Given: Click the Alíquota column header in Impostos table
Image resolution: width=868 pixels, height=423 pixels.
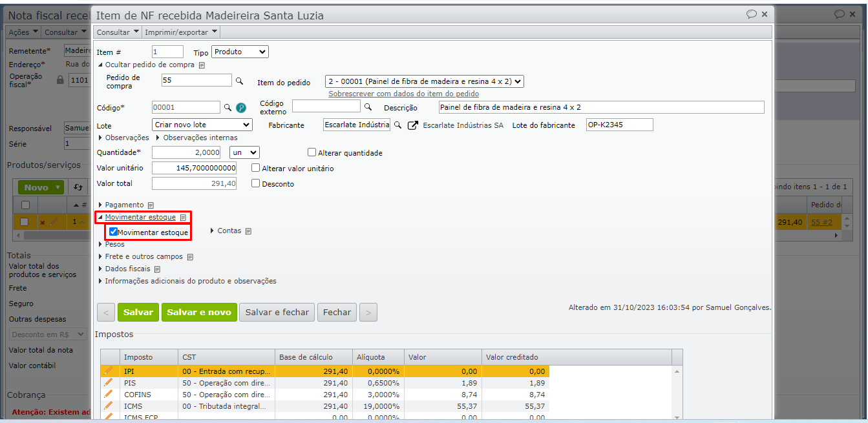Looking at the screenshot, I should click(x=378, y=357).
